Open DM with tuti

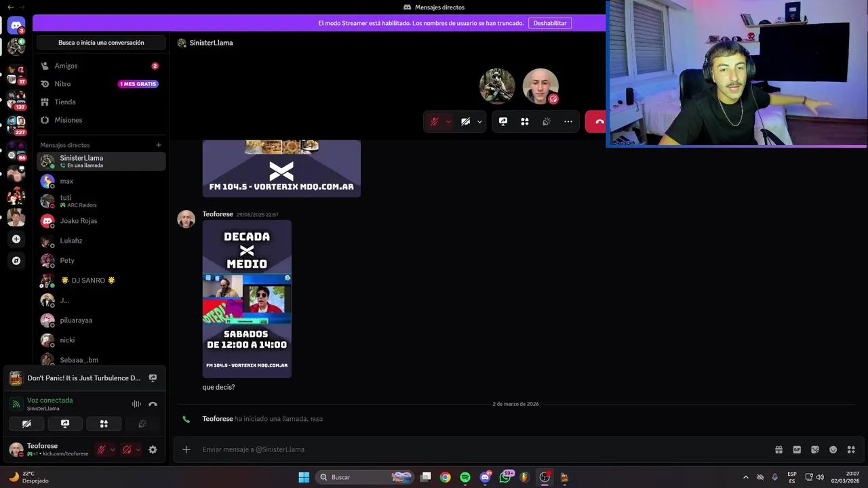click(x=101, y=201)
